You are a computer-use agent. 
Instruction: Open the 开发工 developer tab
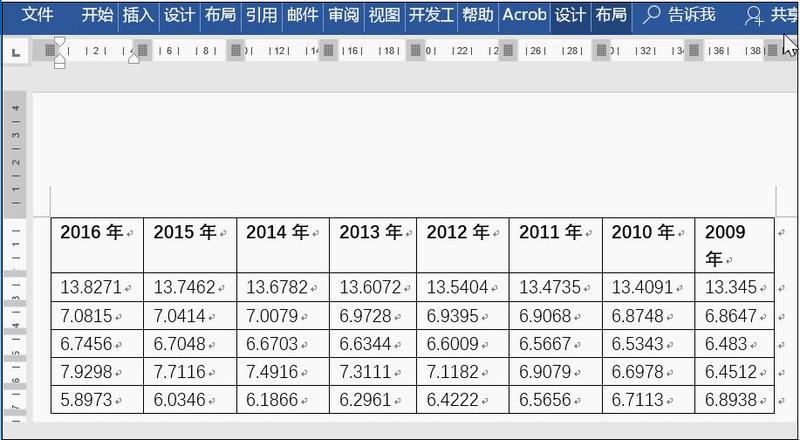(431, 15)
